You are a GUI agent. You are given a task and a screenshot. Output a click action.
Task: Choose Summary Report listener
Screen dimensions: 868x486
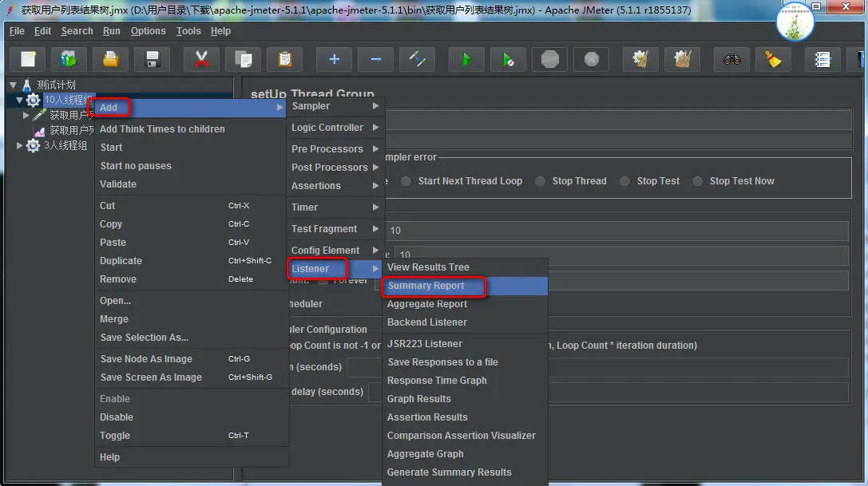click(465, 286)
